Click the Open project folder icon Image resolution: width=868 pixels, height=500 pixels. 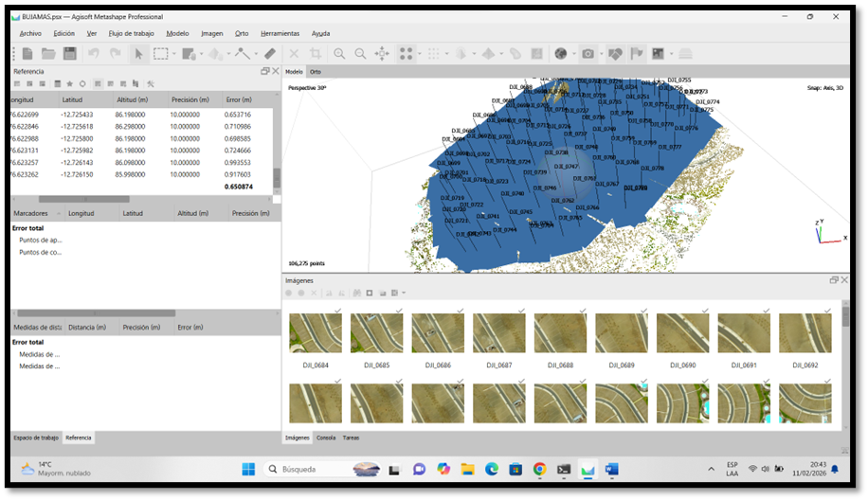point(48,54)
